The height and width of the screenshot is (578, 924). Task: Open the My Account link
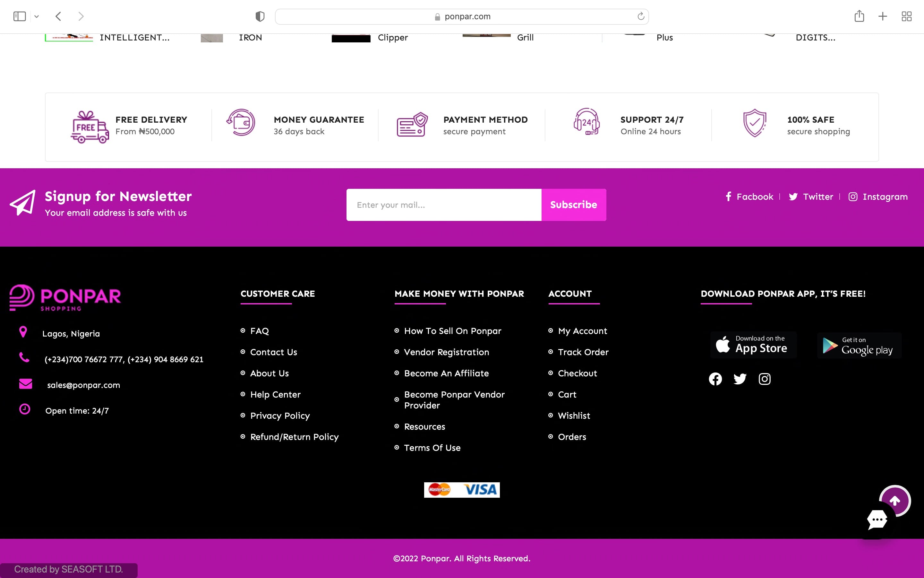point(582,331)
